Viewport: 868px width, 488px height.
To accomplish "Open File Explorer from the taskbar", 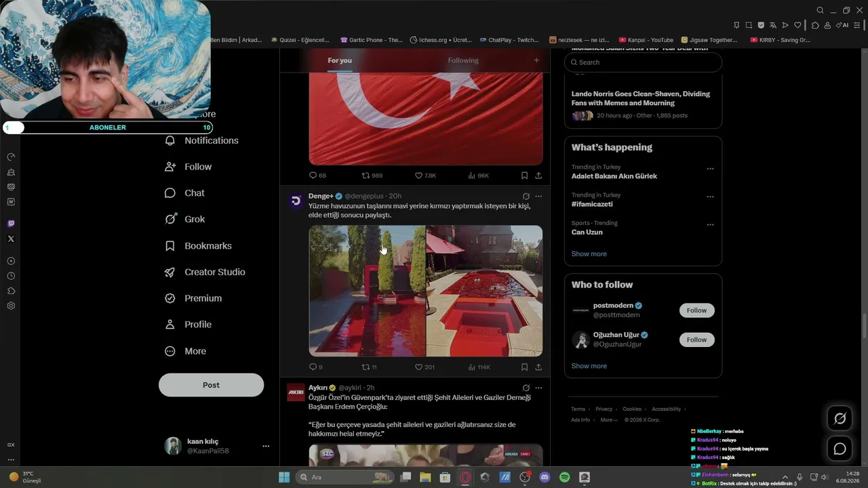I will 425,477.
